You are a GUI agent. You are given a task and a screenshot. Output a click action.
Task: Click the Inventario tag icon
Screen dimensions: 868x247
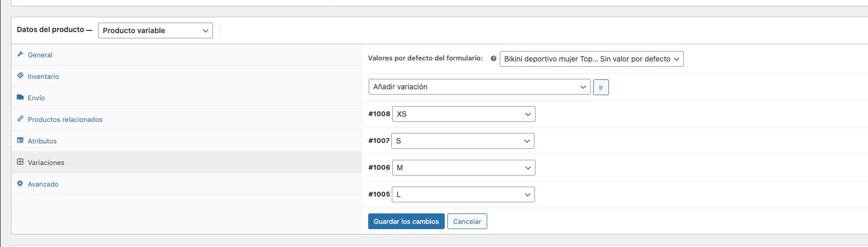pyautogui.click(x=20, y=76)
